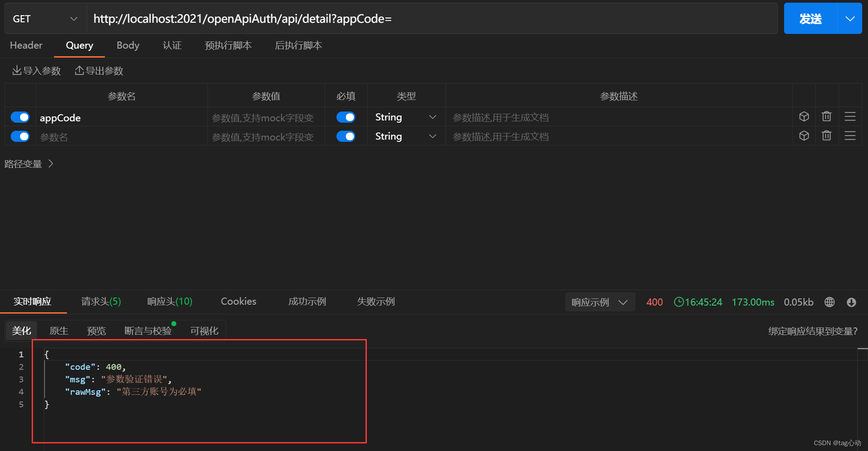Switch to the Body tab
Image resolution: width=868 pixels, height=451 pixels.
[x=128, y=45]
